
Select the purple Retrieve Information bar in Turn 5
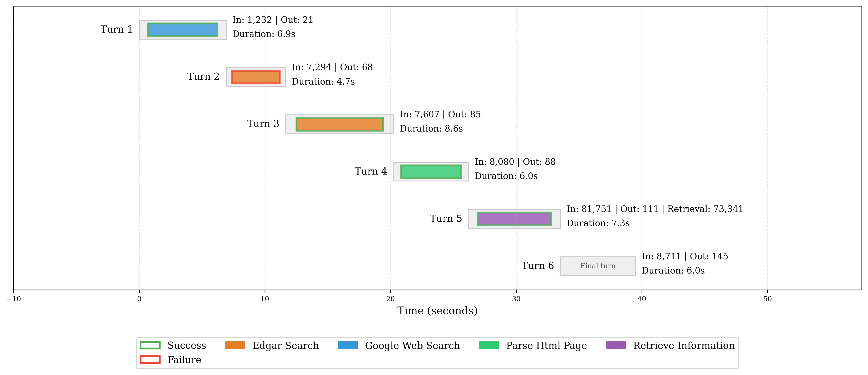tap(514, 219)
